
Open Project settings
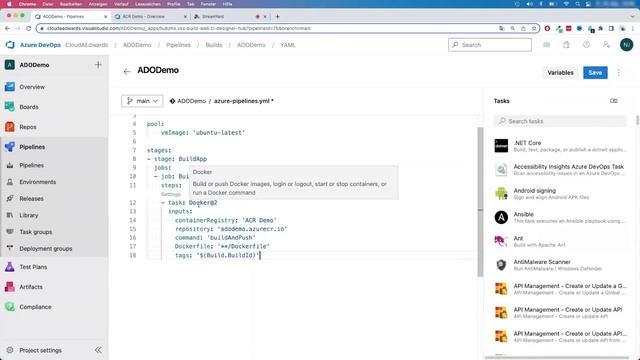point(40,350)
